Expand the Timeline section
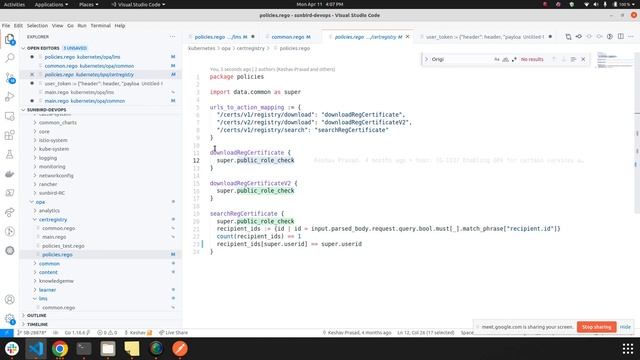The width and height of the screenshot is (640, 360). (37, 324)
